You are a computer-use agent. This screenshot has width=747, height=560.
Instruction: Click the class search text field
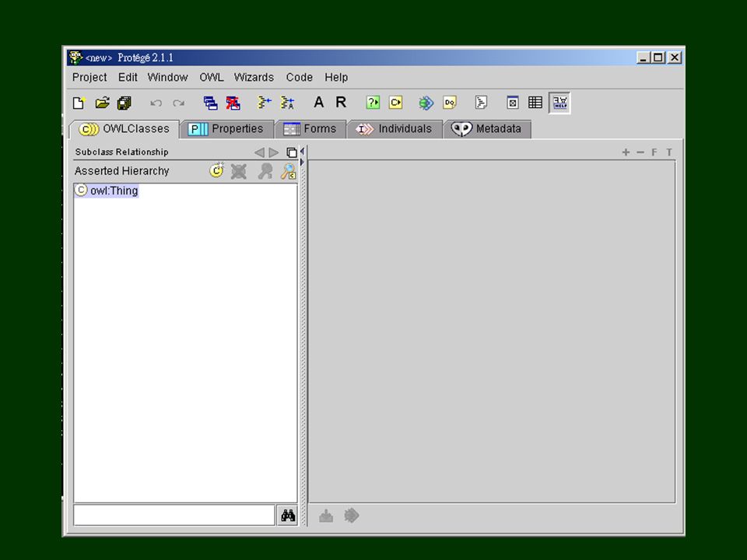coord(174,515)
